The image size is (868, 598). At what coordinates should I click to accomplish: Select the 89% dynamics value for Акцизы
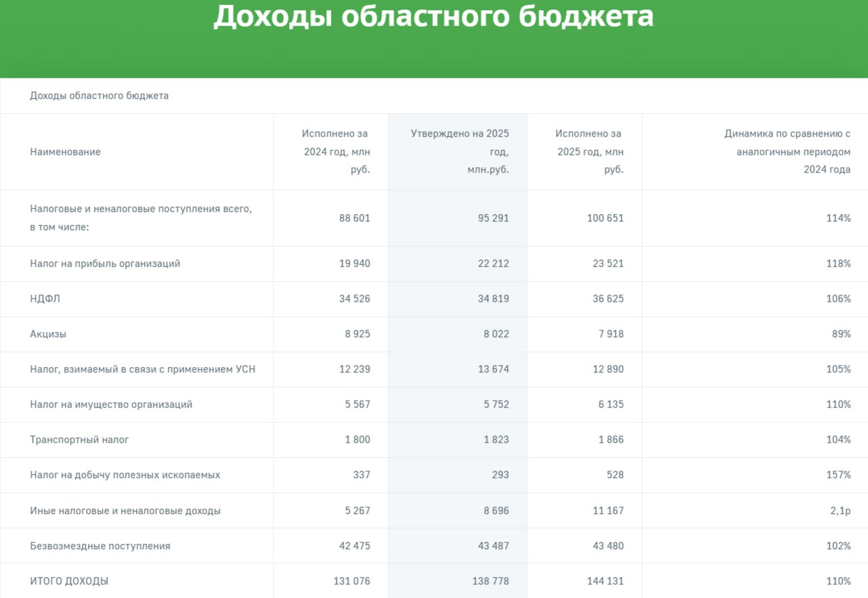coord(842,334)
